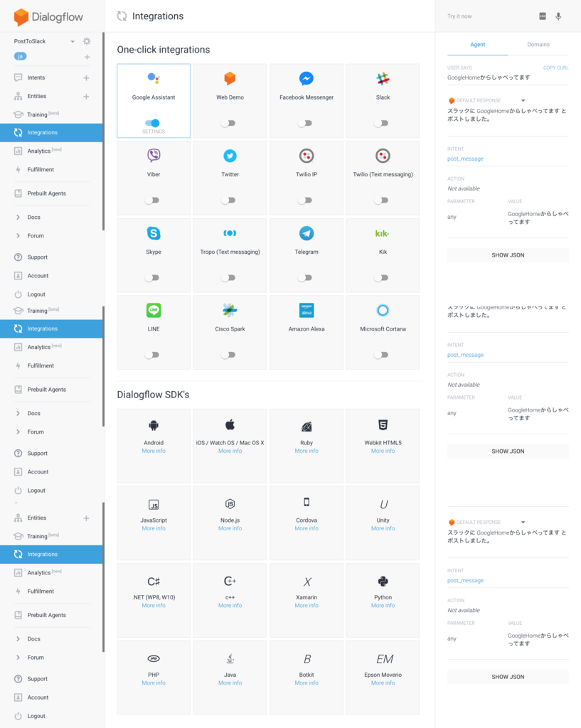Switch to the Domains tab
Screen dimensions: 581x728
(x=538, y=45)
